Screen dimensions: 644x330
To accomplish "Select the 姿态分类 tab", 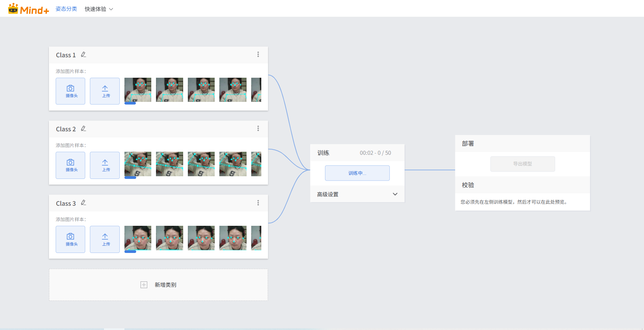I will (x=66, y=9).
